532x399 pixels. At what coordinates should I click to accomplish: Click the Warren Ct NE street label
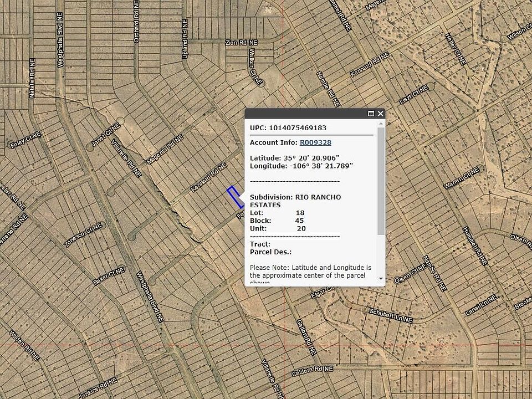coord(461,181)
